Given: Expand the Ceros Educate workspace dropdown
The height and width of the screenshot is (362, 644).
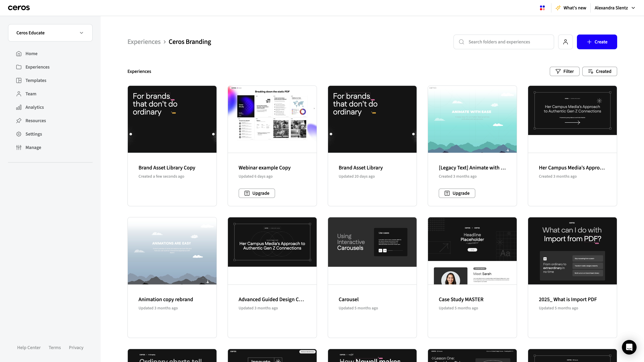Looking at the screenshot, I should tap(50, 33).
